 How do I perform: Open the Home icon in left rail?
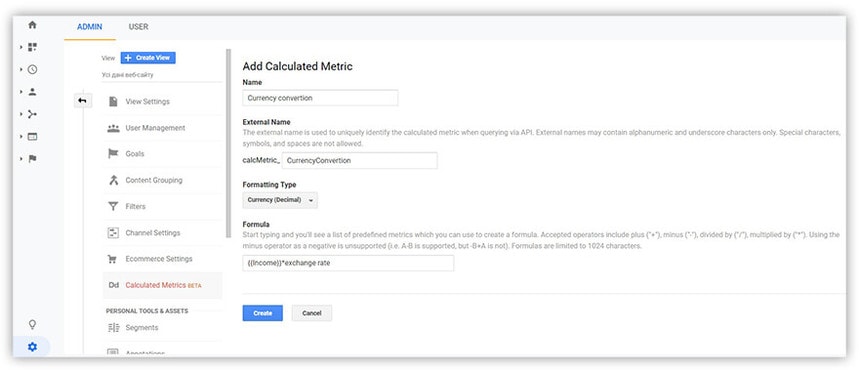coord(32,25)
